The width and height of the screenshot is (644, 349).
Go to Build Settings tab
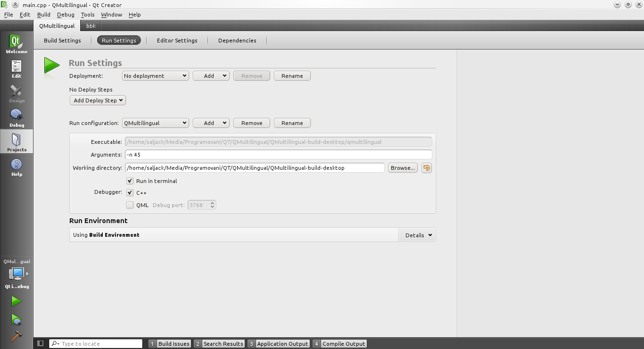click(62, 41)
